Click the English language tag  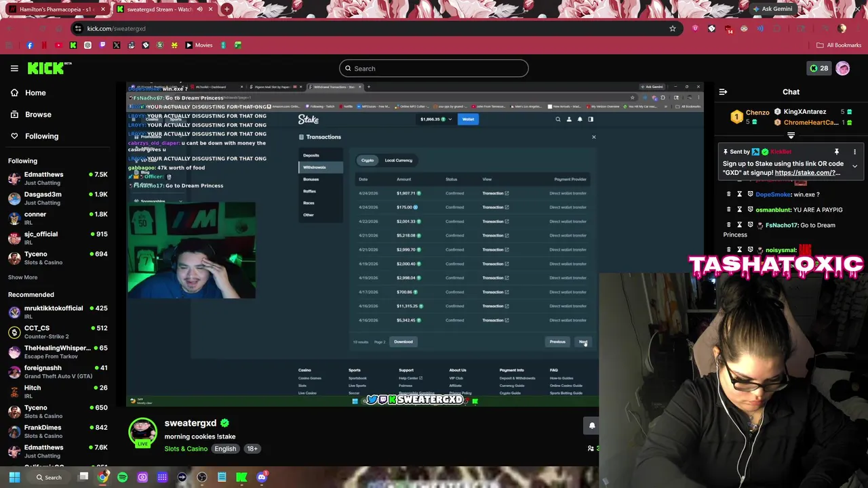[225, 449]
